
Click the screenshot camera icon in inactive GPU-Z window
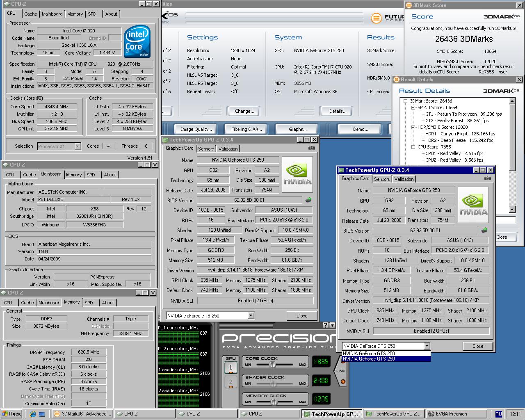pos(312,148)
